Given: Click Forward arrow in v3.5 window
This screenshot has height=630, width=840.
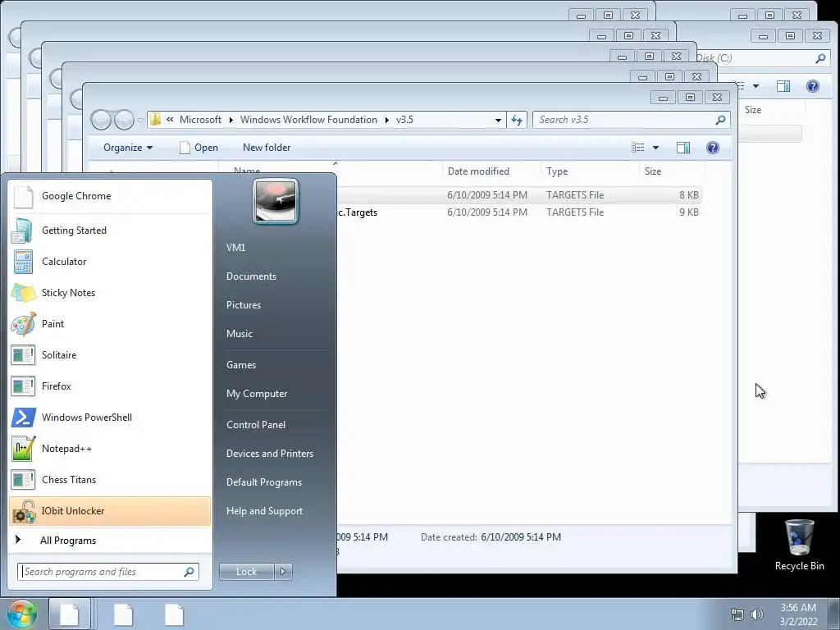Looking at the screenshot, I should [x=124, y=120].
